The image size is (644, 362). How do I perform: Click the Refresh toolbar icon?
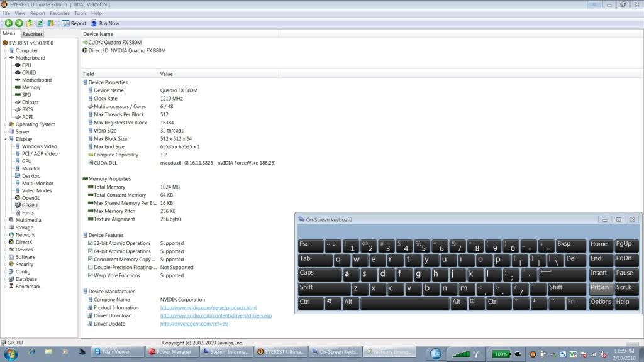[40, 23]
